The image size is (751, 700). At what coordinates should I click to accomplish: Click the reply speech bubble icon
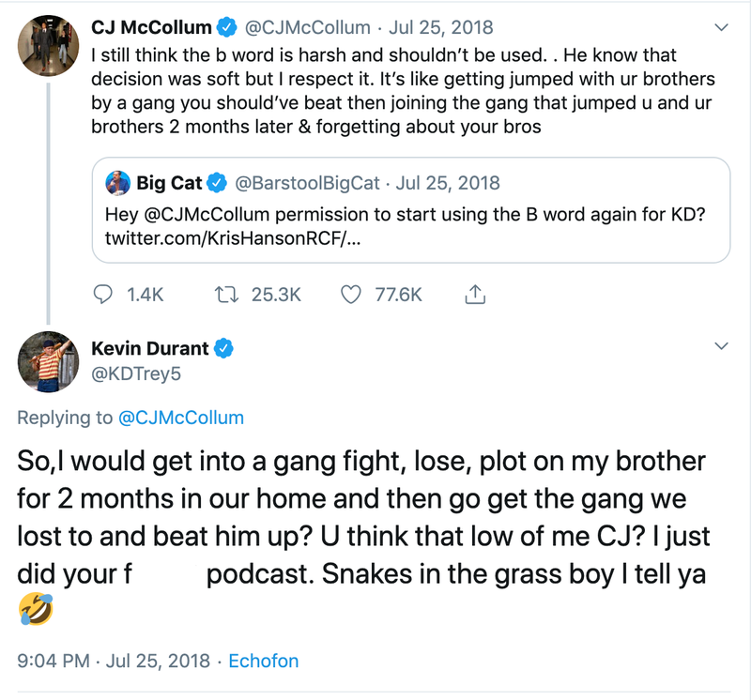[x=106, y=295]
